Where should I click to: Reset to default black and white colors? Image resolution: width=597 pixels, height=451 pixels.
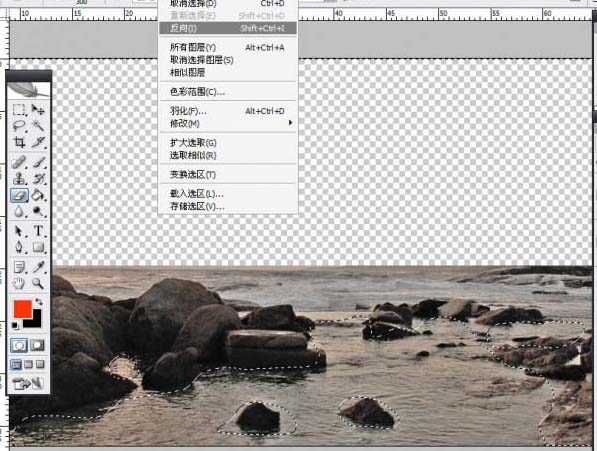[x=15, y=325]
